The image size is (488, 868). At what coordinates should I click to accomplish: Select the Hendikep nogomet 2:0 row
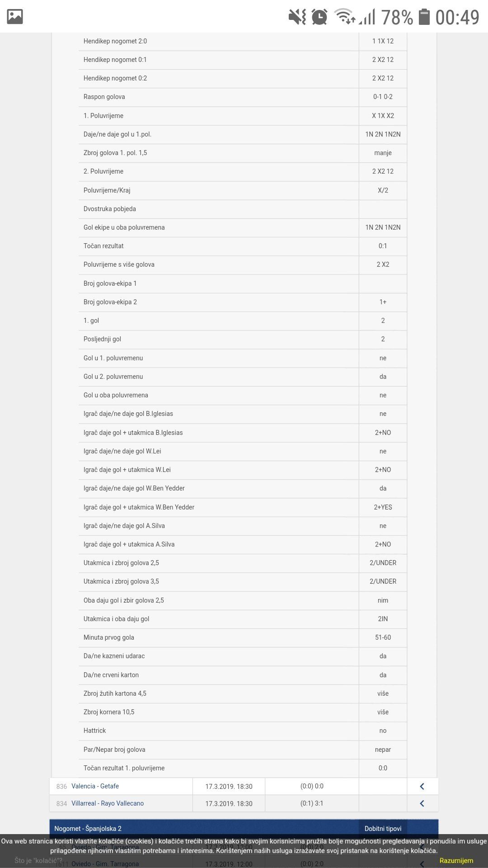243,41
